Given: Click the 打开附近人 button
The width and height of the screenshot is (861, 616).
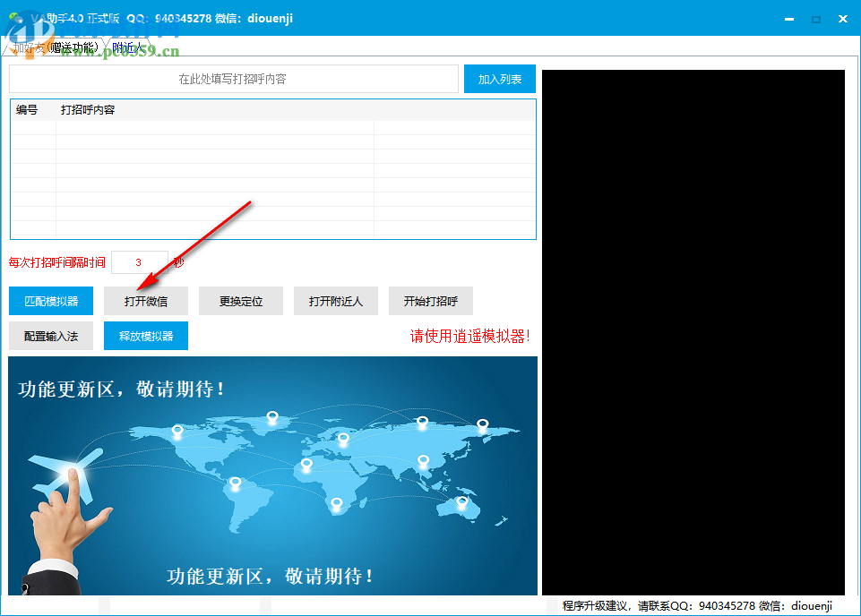Looking at the screenshot, I should tap(335, 301).
